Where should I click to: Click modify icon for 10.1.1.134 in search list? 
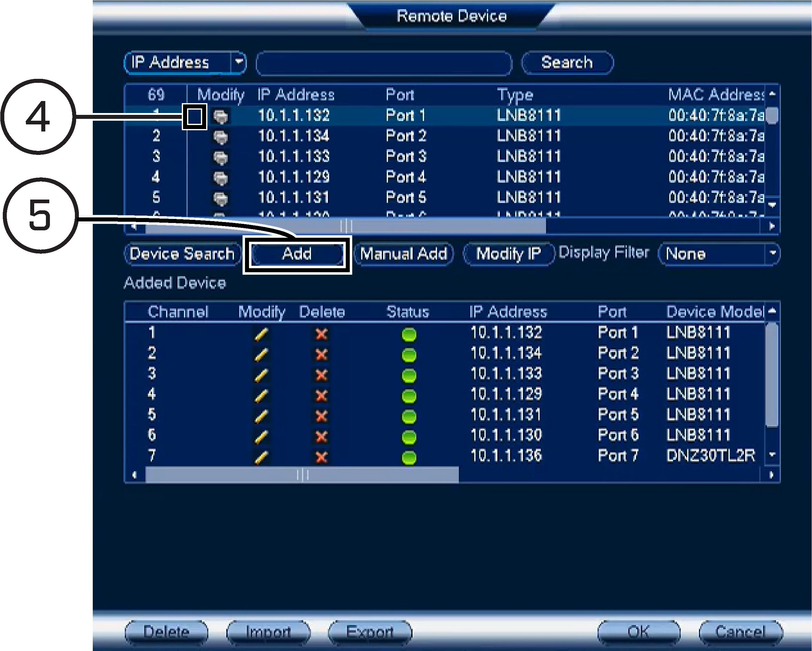(221, 137)
